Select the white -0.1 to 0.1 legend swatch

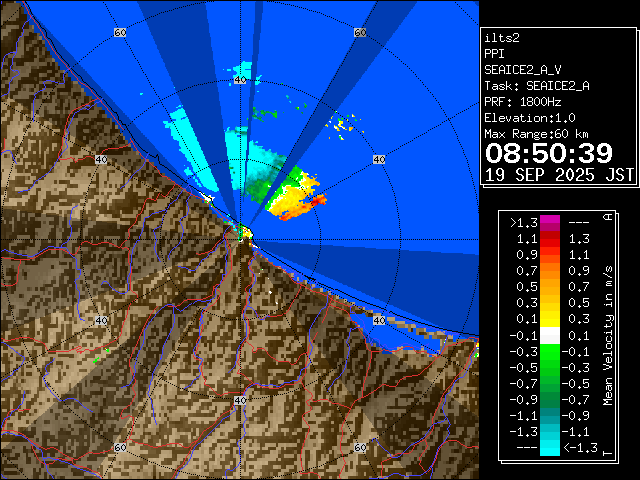(549, 335)
